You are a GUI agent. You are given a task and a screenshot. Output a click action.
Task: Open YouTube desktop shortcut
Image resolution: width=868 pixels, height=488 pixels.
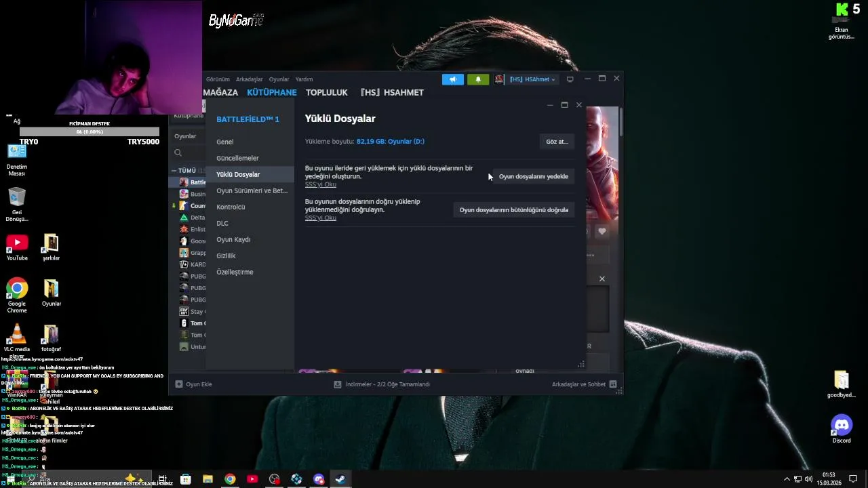point(17,247)
